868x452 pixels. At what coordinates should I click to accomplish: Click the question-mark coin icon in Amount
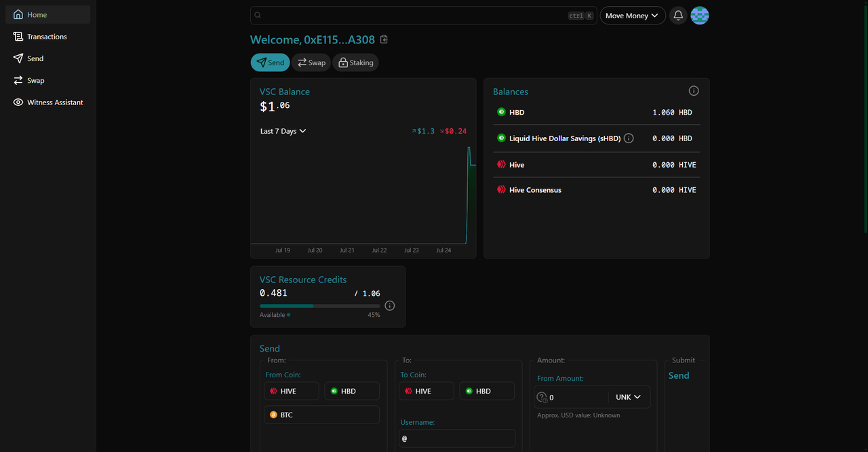tap(542, 397)
